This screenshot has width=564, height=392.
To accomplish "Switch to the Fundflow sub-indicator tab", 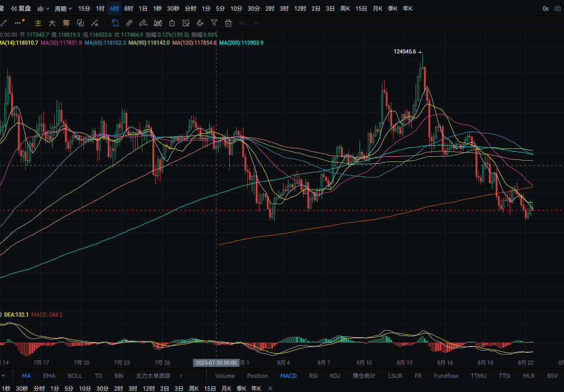I will pos(446,376).
